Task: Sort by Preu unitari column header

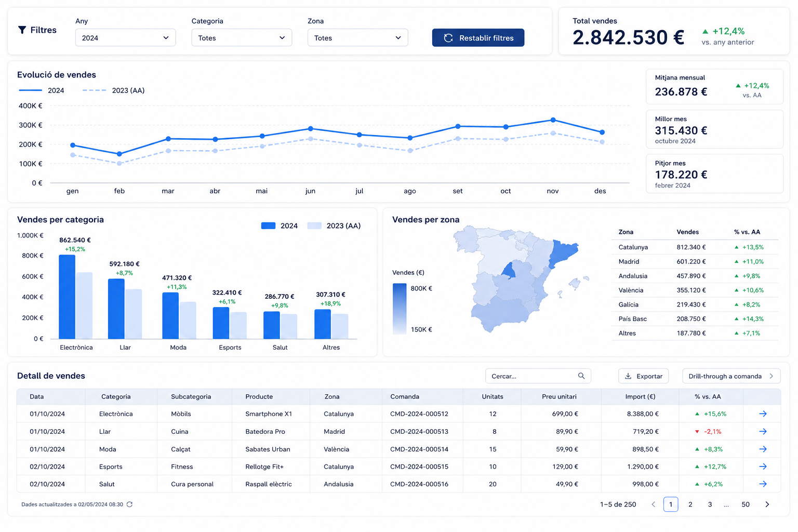Action: tap(559, 396)
